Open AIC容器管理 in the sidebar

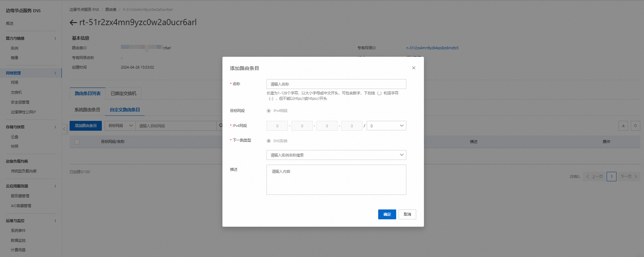tap(21, 206)
